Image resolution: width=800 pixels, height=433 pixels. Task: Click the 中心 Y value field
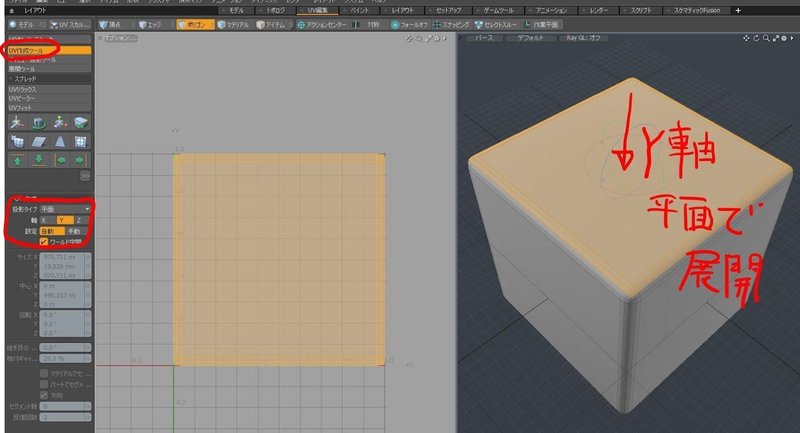(x=65, y=295)
